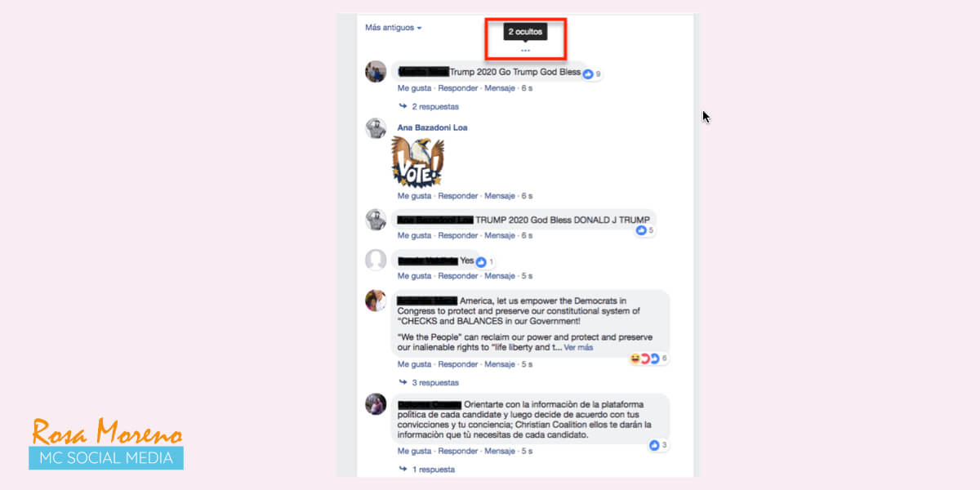Click 'Mensaje' under the 'Yes' comment
This screenshot has width=980, height=490.
(x=500, y=276)
